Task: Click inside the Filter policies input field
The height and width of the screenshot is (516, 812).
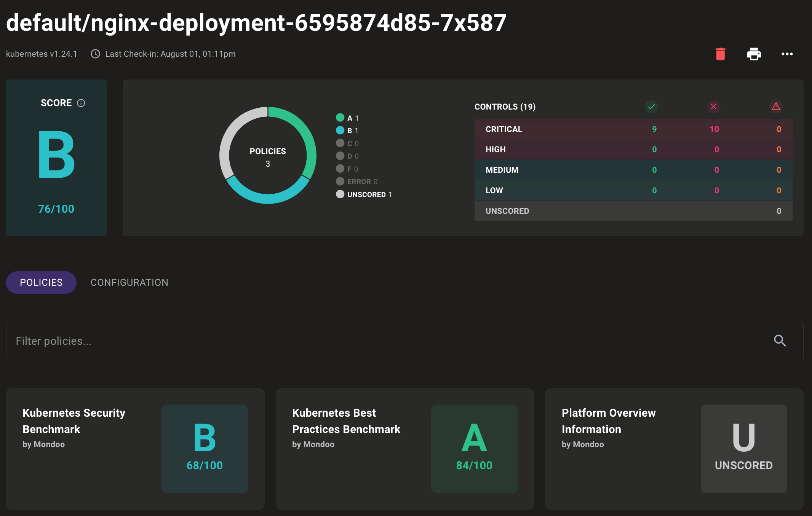Action: pos(152,341)
